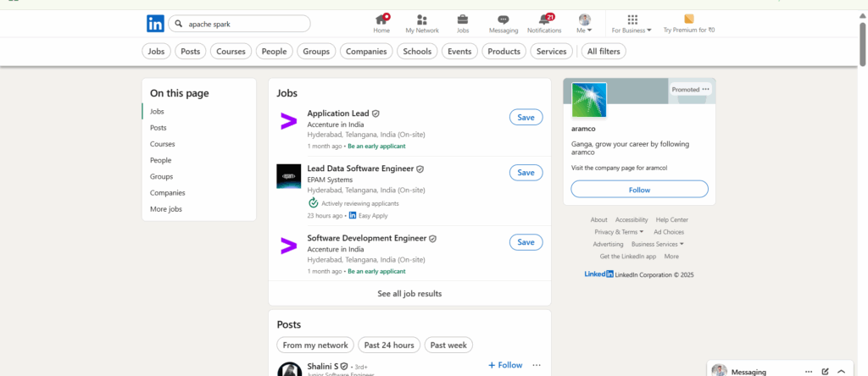Open Accessibility footer link
This screenshot has height=376, width=868.
[x=632, y=220]
